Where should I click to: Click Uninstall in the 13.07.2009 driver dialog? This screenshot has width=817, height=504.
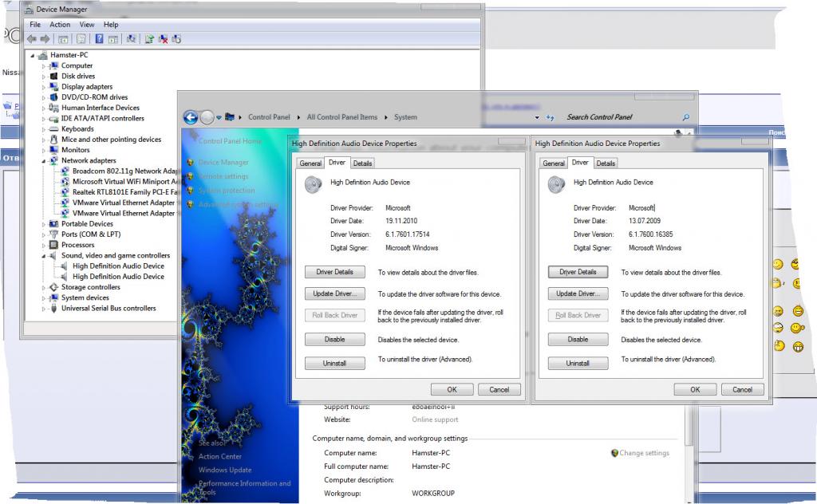[x=578, y=364]
